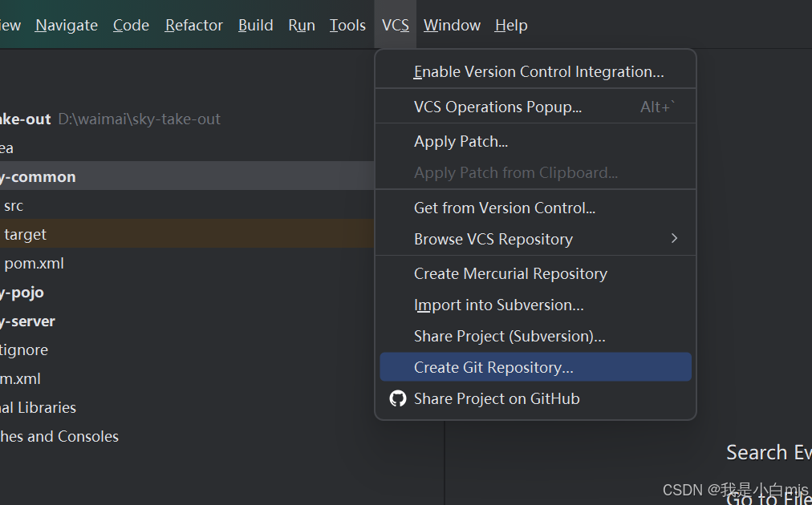Choose Create Mercurial Repository

point(510,273)
